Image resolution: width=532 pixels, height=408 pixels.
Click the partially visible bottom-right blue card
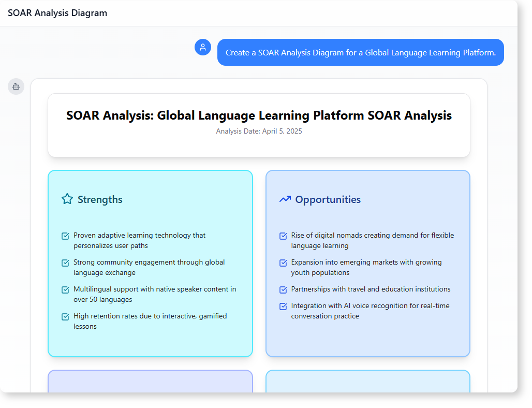coord(367,381)
